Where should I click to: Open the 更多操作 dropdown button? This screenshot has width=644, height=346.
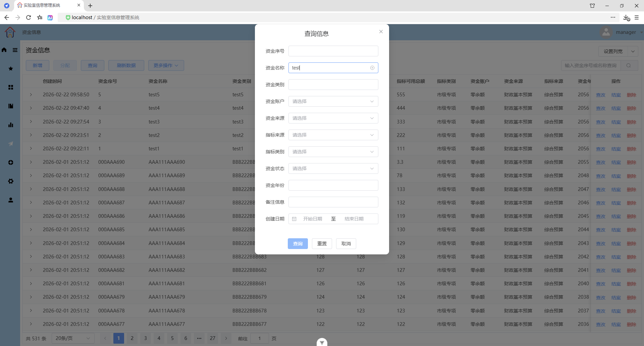click(x=166, y=65)
